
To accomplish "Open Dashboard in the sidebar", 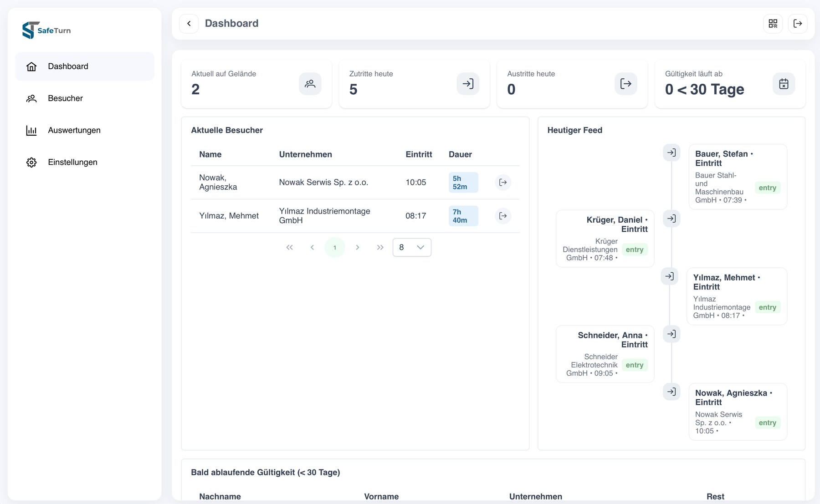I will tap(85, 66).
